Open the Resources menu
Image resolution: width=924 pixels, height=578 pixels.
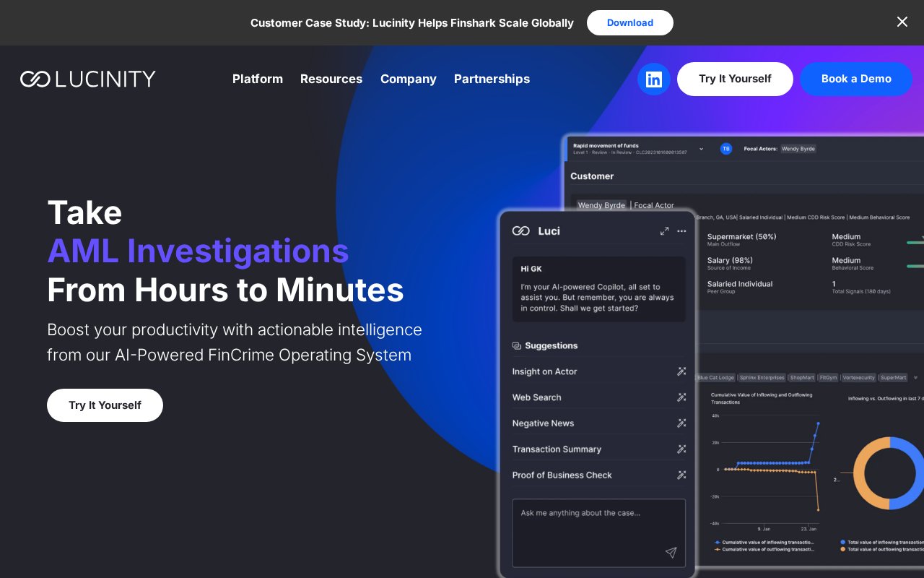click(331, 79)
